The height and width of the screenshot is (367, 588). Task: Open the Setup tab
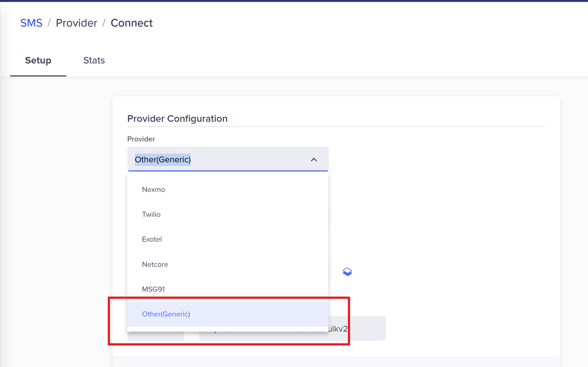[38, 60]
